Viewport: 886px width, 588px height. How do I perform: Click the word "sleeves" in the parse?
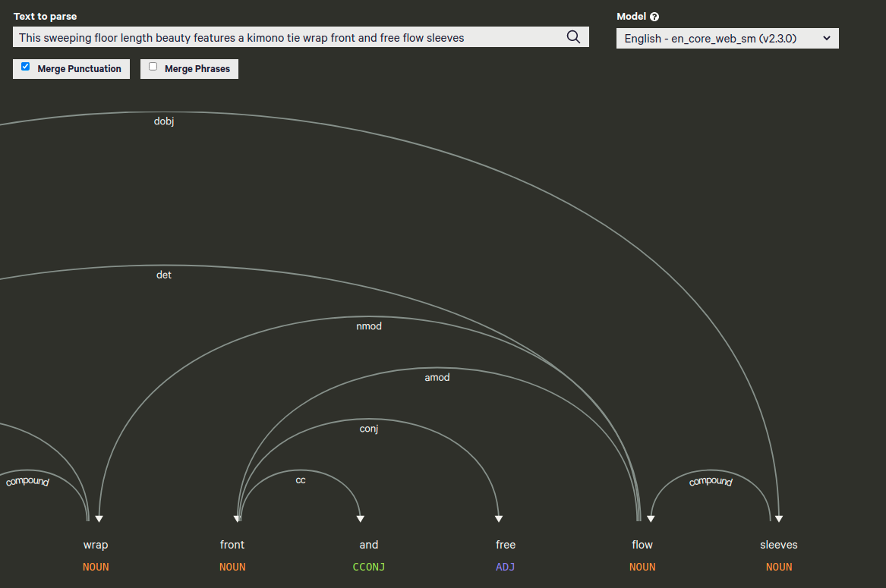tap(779, 545)
